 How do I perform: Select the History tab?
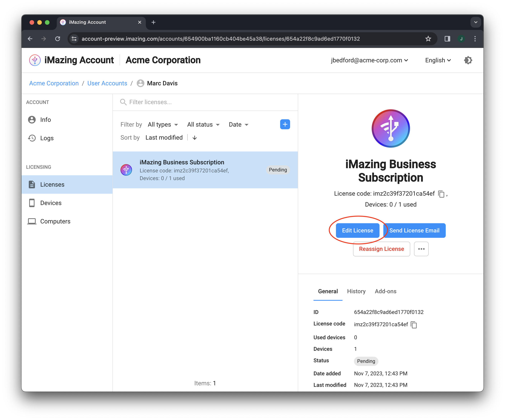tap(356, 291)
